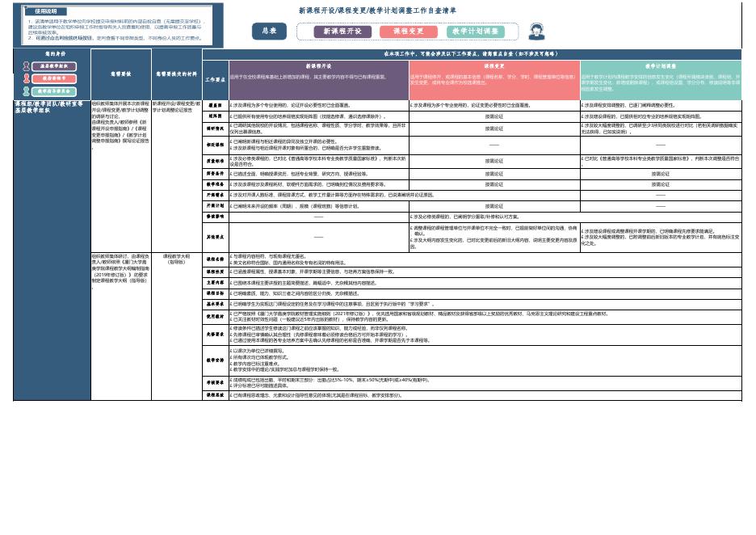Click the teal person identity icon
This screenshot has height=535, width=756.
(27, 91)
